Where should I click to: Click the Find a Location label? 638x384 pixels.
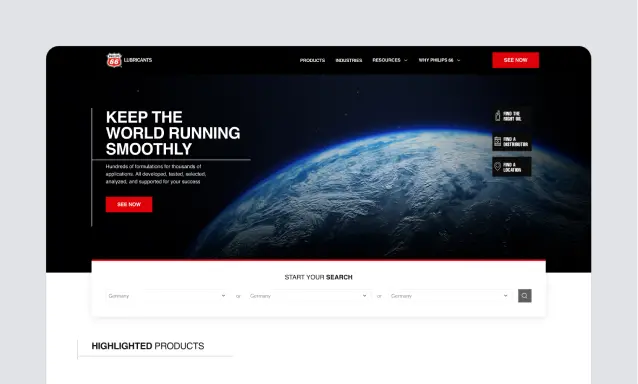[x=512, y=167]
